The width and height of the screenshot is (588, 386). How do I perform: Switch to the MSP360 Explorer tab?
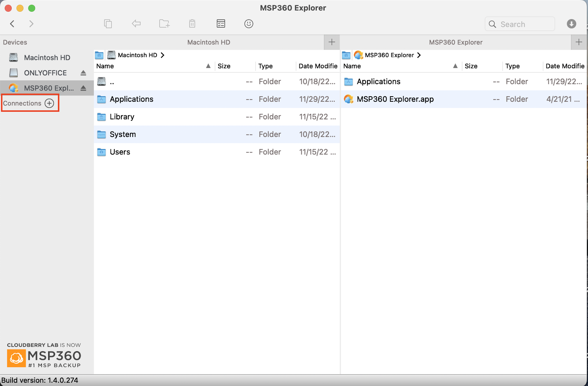click(x=456, y=42)
